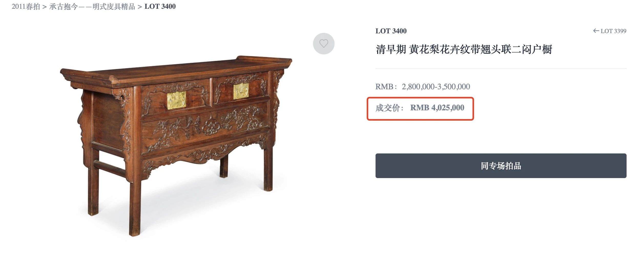Click the first breadcrumb > separator
The height and width of the screenshot is (253, 644).
(45, 7)
